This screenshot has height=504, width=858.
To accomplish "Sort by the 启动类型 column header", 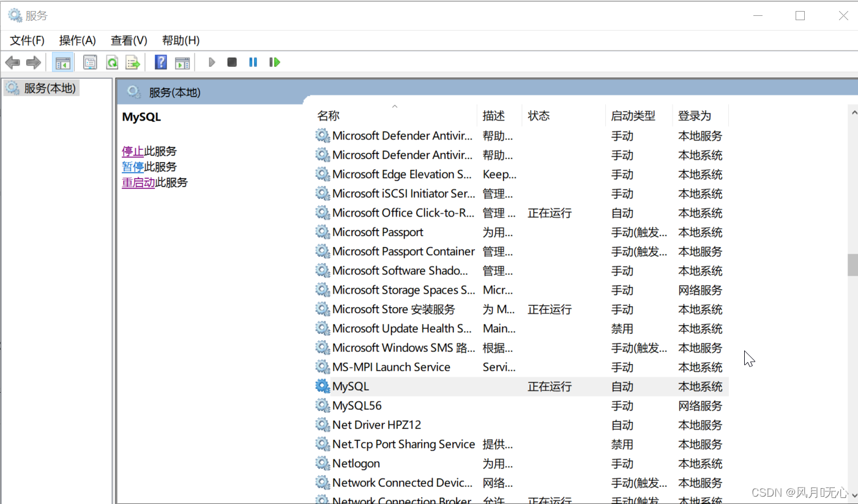I will [x=638, y=115].
